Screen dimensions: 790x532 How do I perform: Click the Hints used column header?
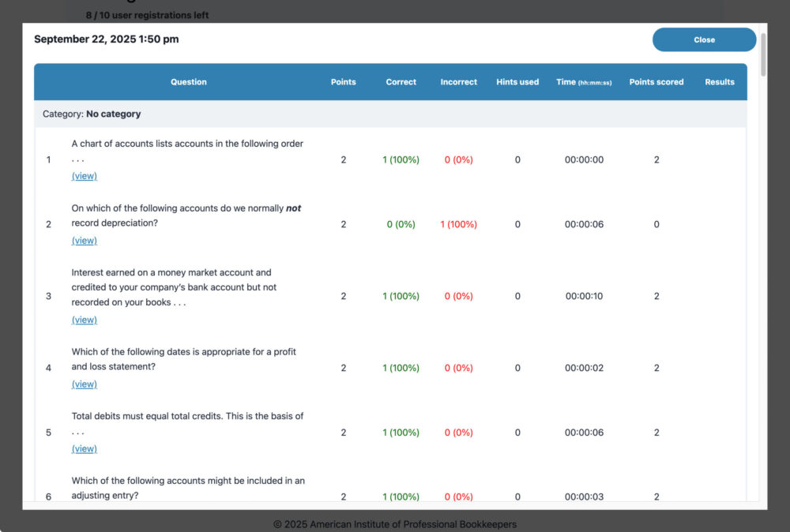pyautogui.click(x=517, y=82)
